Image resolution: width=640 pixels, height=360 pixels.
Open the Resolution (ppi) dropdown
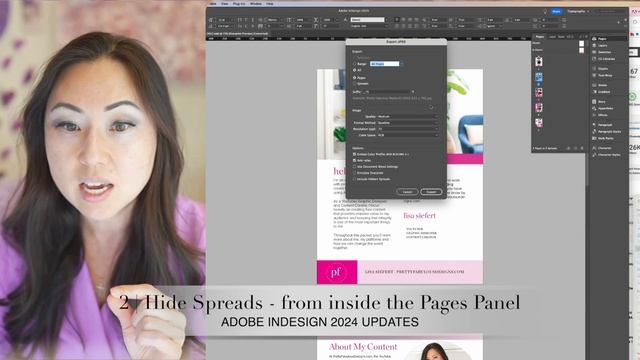click(407, 129)
